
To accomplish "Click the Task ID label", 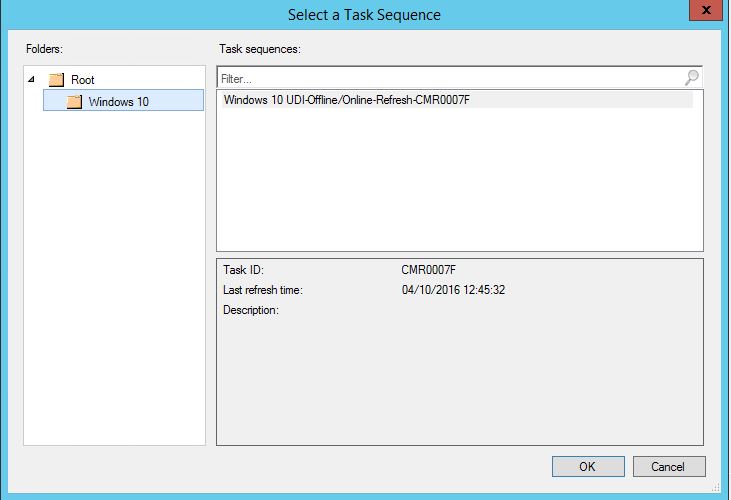I will [x=243, y=270].
